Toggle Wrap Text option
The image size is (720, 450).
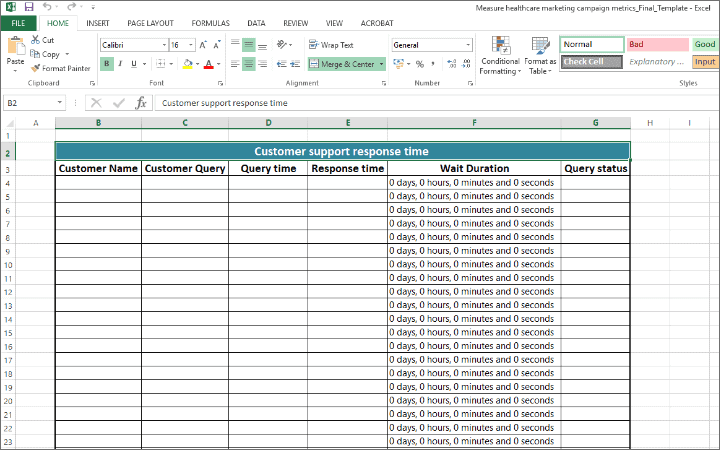click(x=331, y=45)
